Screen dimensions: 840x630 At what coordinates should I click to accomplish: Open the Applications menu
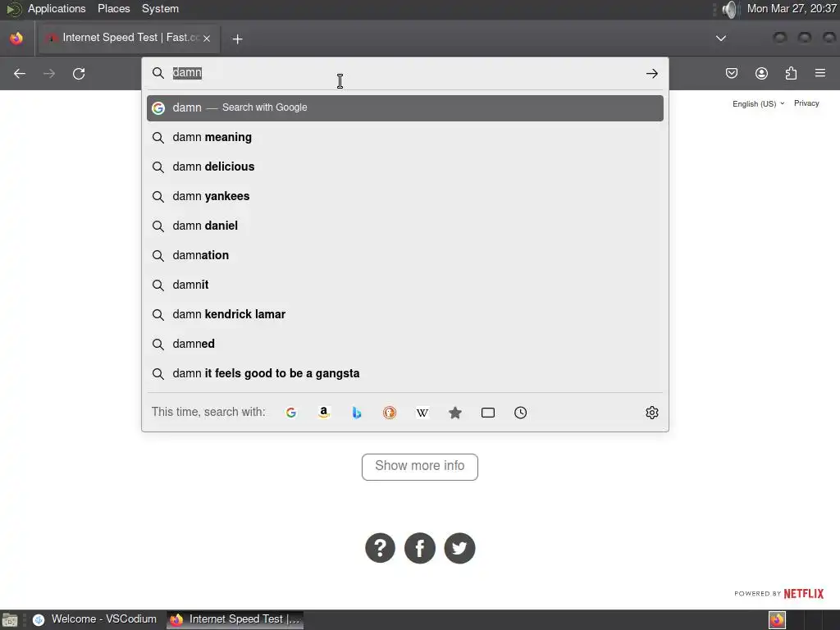point(57,8)
